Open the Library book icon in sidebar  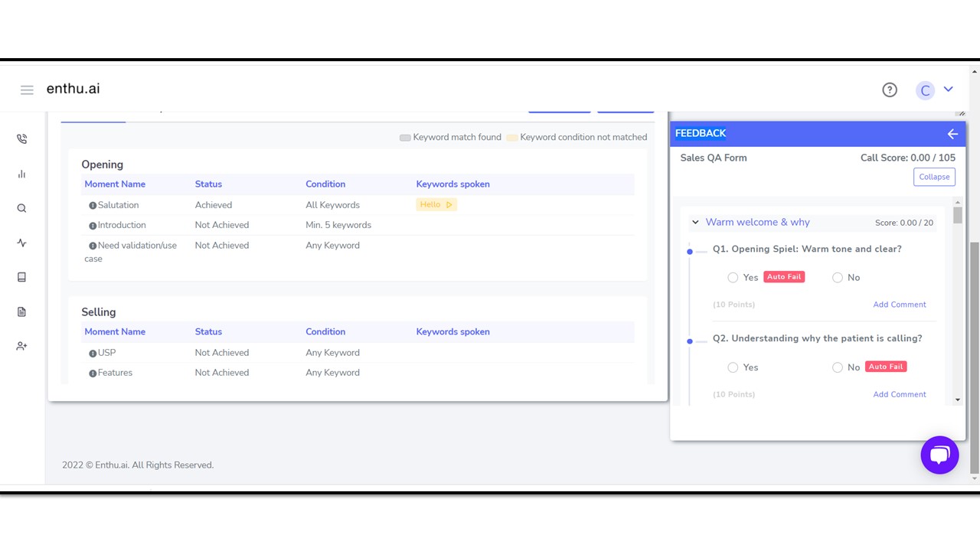click(21, 276)
